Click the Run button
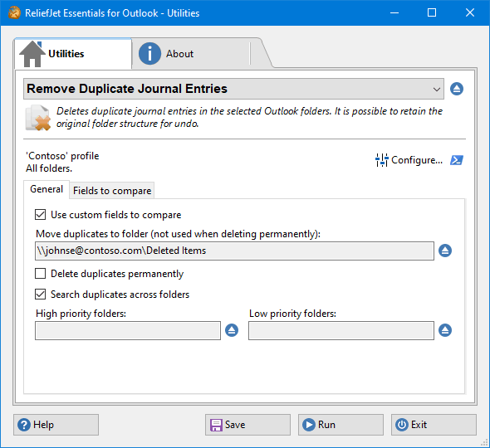 pyautogui.click(x=341, y=425)
